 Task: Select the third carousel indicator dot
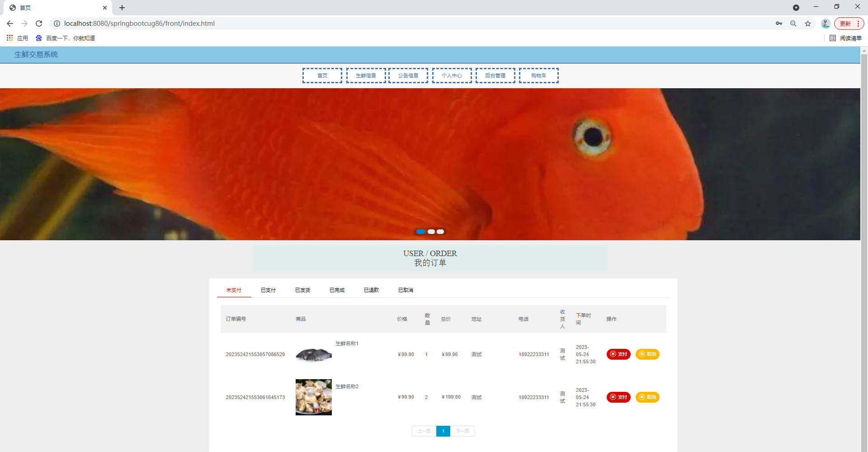440,231
